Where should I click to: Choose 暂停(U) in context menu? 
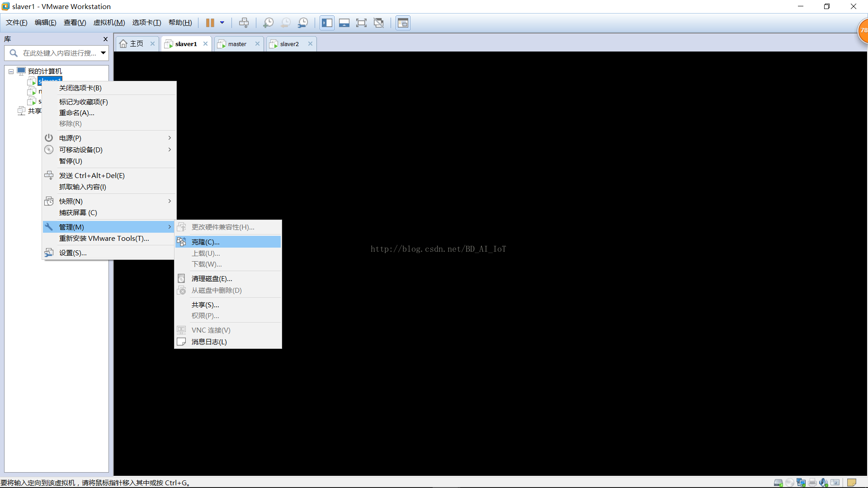point(109,161)
